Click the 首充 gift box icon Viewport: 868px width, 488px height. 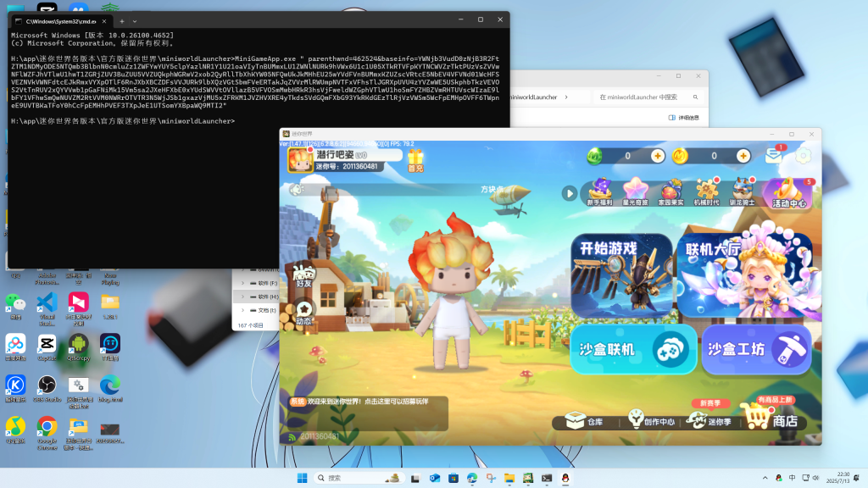click(415, 159)
